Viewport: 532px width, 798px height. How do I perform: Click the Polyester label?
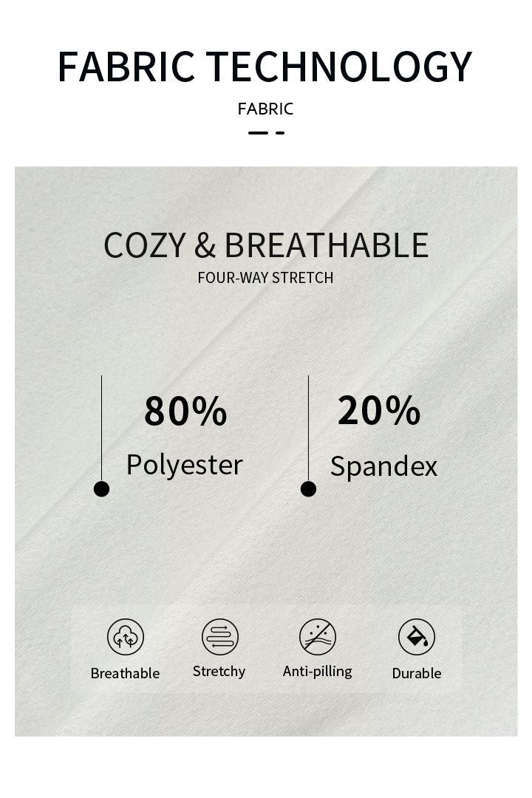[184, 465]
